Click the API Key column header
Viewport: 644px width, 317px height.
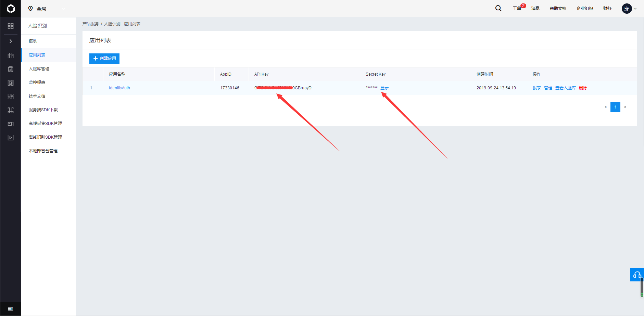click(x=261, y=74)
